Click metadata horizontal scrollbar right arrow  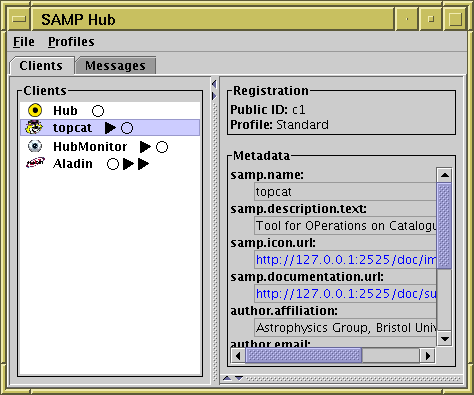pos(427,356)
